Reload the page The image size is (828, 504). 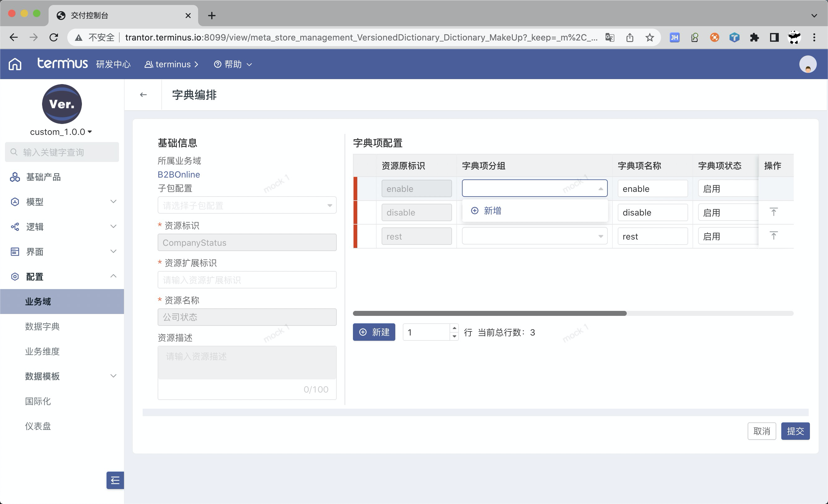pyautogui.click(x=54, y=37)
